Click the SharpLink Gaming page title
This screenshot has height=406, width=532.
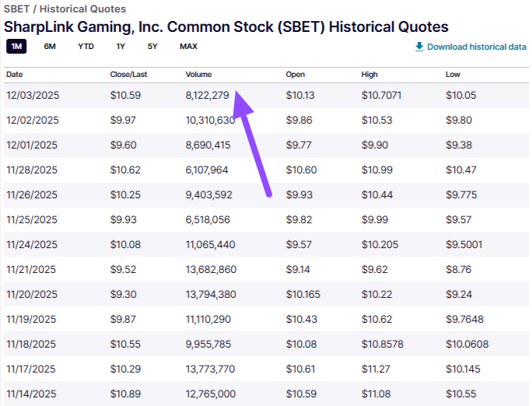[226, 27]
